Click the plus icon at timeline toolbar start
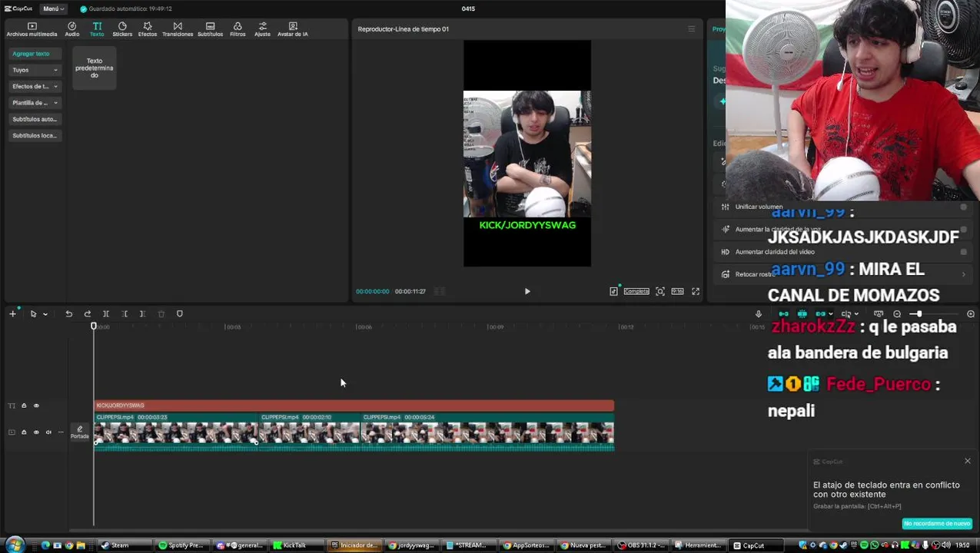The width and height of the screenshot is (980, 553). (x=12, y=314)
